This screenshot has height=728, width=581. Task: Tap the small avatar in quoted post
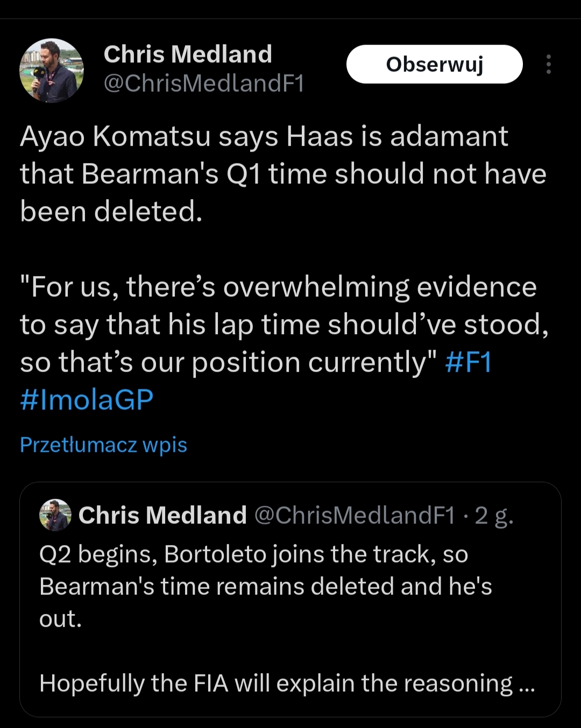click(55, 515)
